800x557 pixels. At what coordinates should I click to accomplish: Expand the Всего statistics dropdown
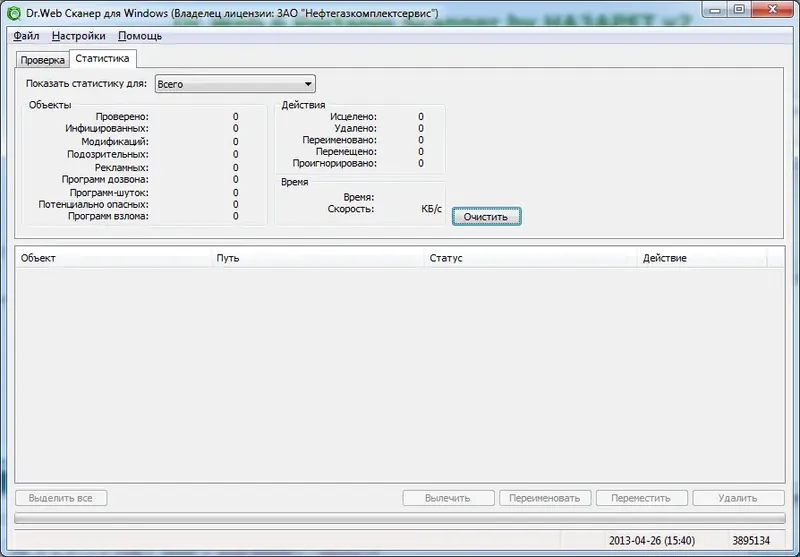(235, 84)
